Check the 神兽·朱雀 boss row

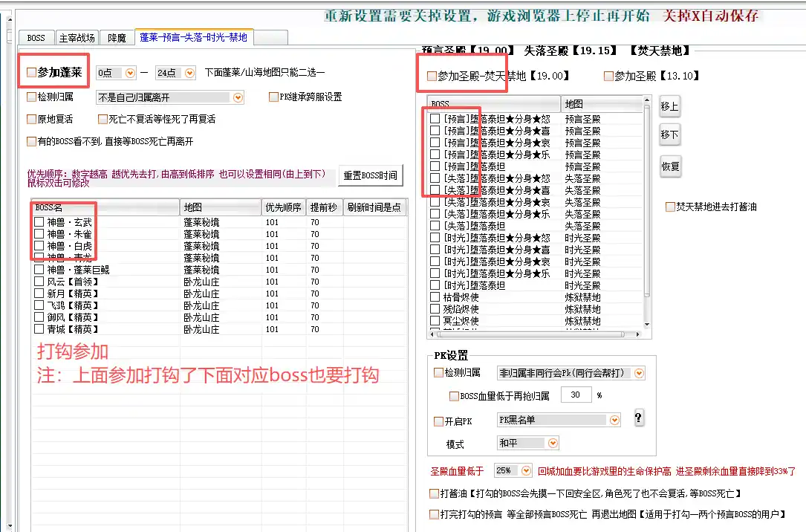(x=39, y=234)
